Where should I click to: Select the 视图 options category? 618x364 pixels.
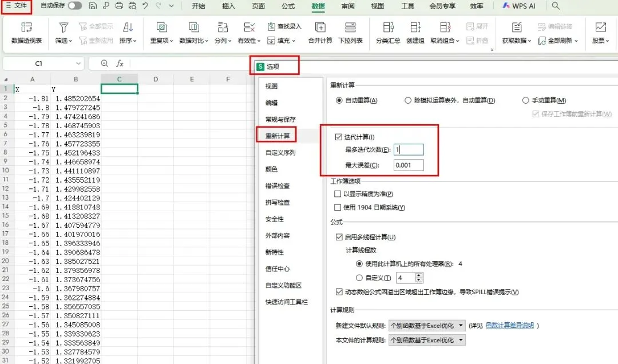point(271,86)
